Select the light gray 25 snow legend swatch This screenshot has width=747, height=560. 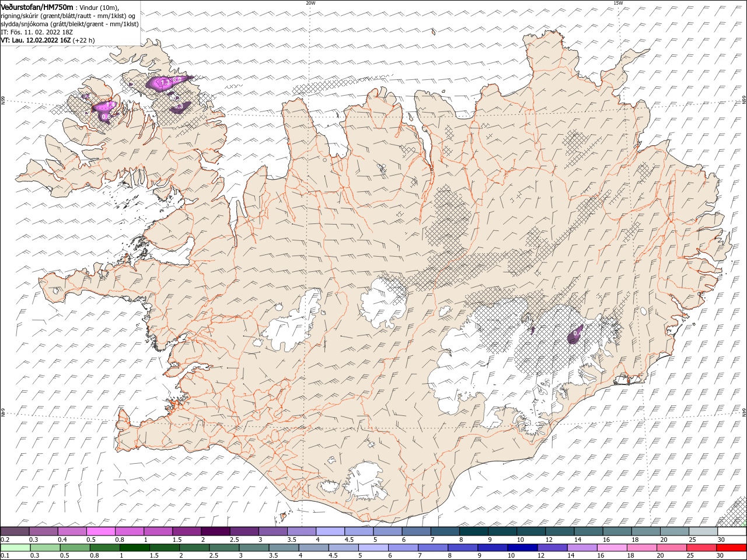(703, 531)
